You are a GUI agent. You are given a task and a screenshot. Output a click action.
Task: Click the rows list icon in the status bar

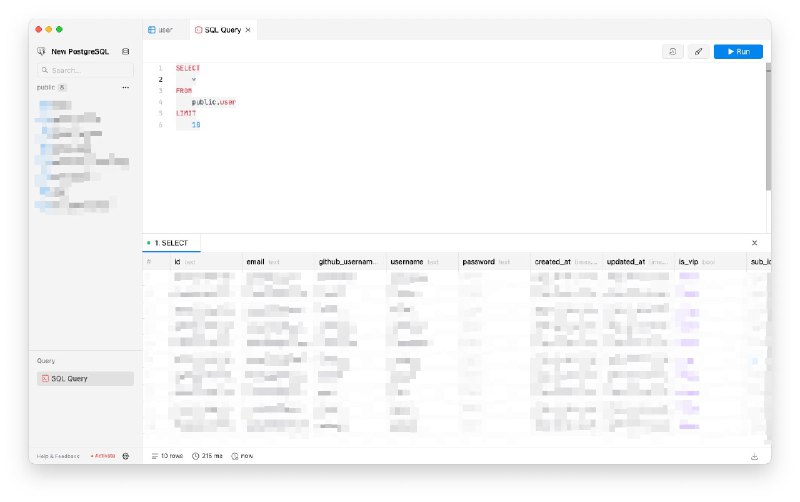155,456
